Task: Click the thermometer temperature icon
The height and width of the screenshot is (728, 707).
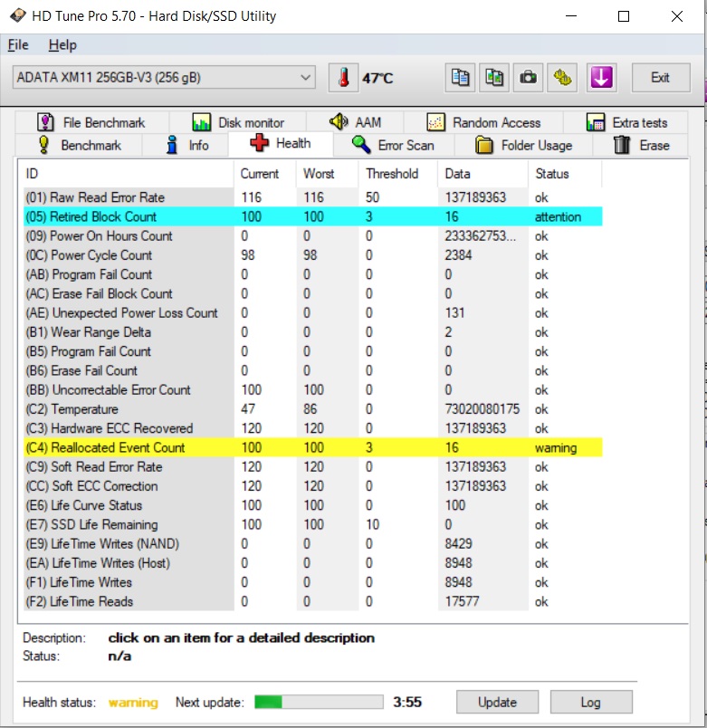Action: pos(343,78)
